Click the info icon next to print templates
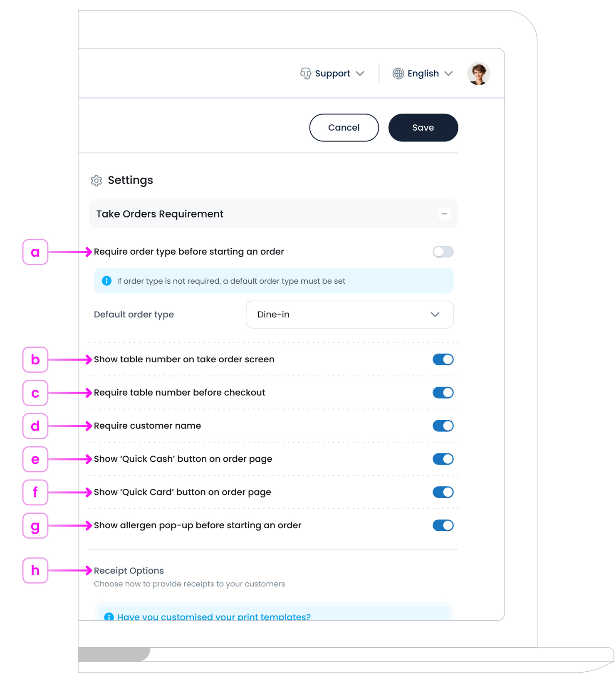This screenshot has width=616, height=683. click(109, 616)
